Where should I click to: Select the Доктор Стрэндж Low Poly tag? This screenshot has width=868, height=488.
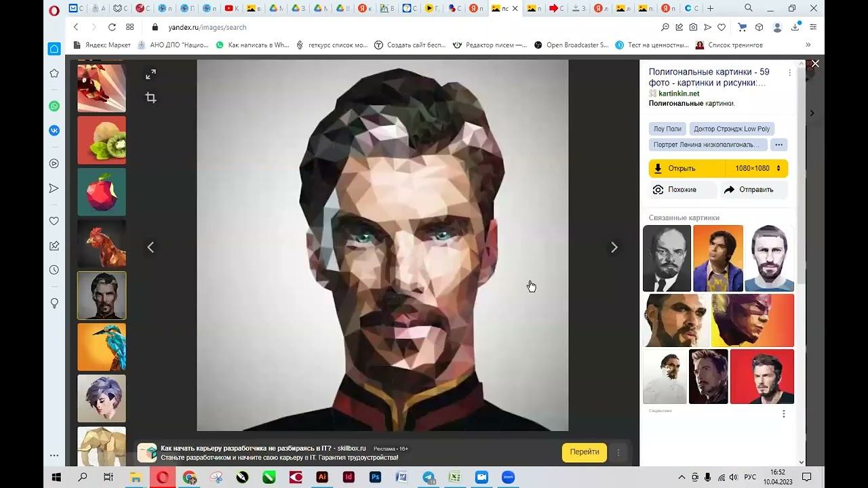[732, 129]
